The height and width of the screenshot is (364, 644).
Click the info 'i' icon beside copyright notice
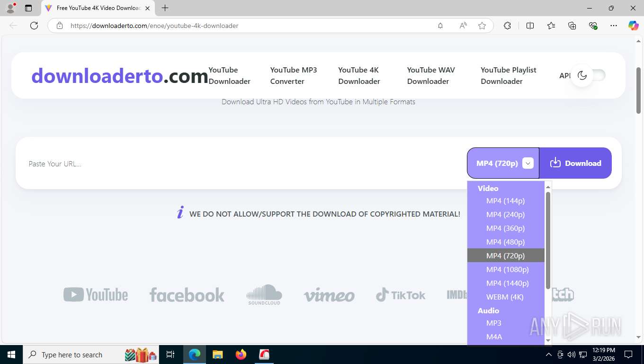click(180, 213)
